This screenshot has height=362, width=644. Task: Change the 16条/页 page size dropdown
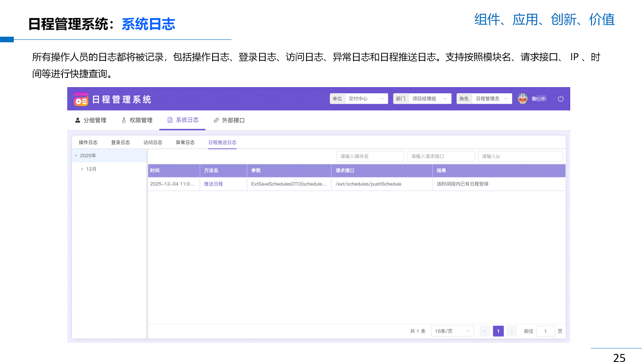(452, 331)
